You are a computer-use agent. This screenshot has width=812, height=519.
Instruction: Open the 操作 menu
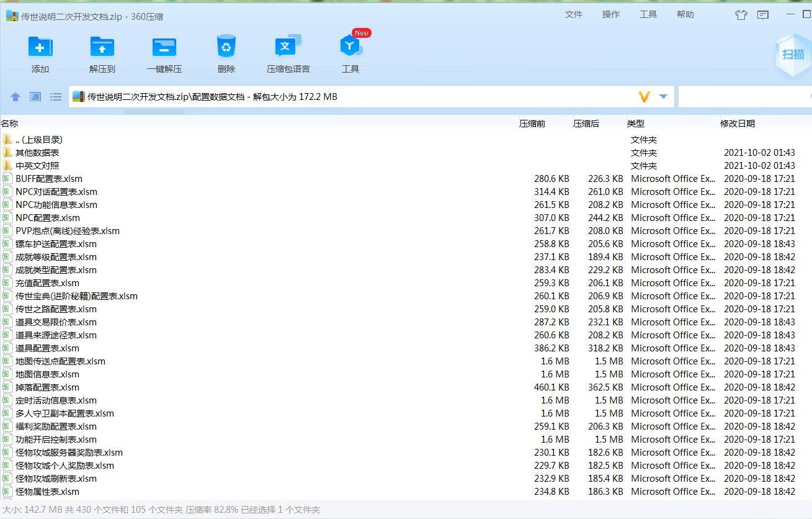611,14
